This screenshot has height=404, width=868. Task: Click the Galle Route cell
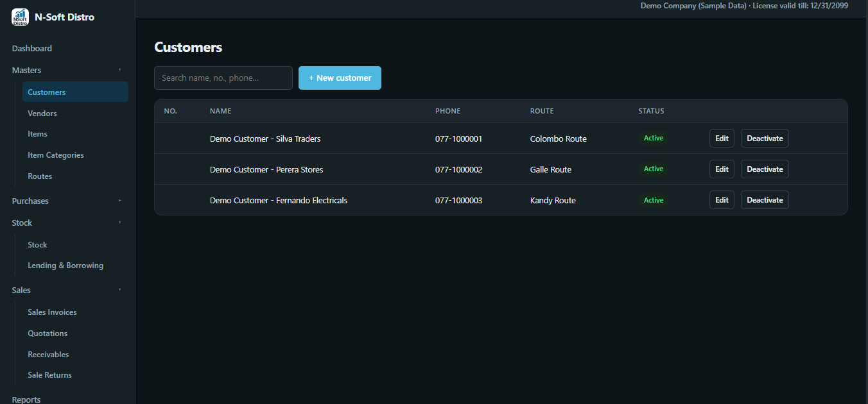(550, 169)
